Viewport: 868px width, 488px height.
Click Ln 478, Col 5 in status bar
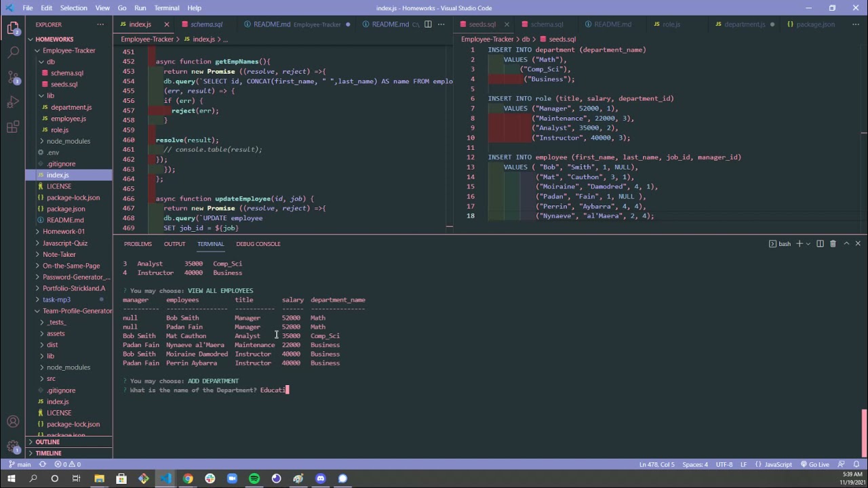pos(656,464)
